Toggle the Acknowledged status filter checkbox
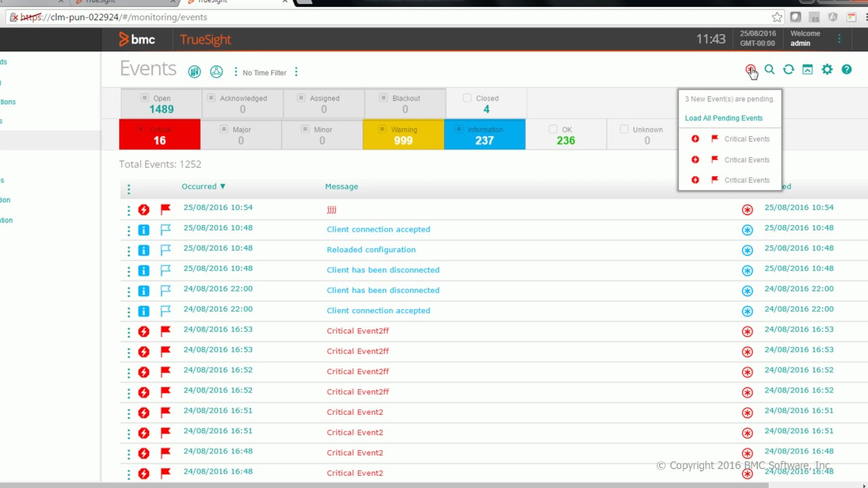 point(212,98)
